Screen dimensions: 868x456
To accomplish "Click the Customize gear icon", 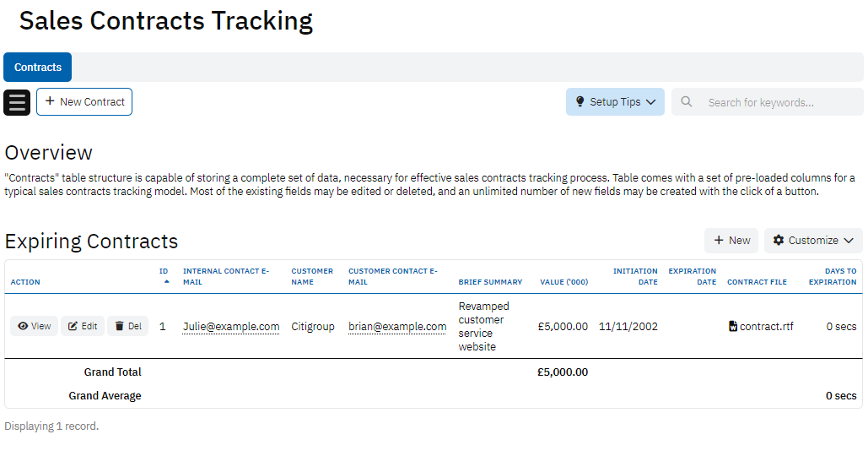I will (779, 241).
